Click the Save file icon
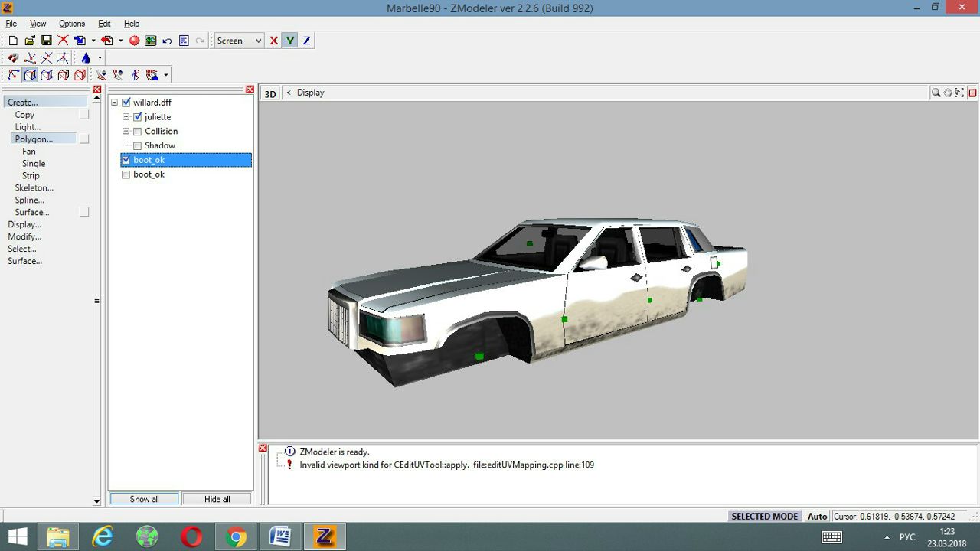Viewport: 980px width, 551px height. pyautogui.click(x=46, y=41)
